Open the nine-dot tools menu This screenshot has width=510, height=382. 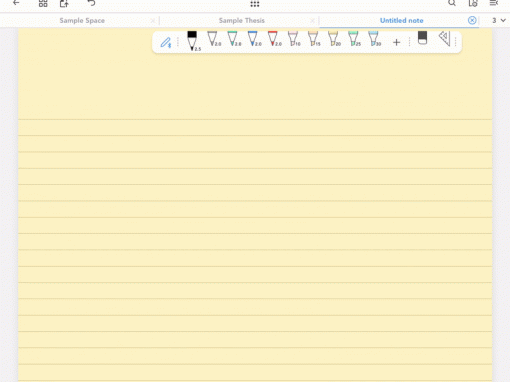[255, 4]
